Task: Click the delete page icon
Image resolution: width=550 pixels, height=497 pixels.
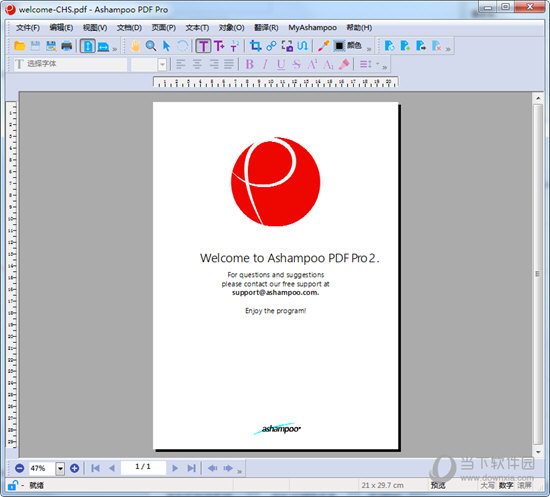Action: (x=437, y=46)
